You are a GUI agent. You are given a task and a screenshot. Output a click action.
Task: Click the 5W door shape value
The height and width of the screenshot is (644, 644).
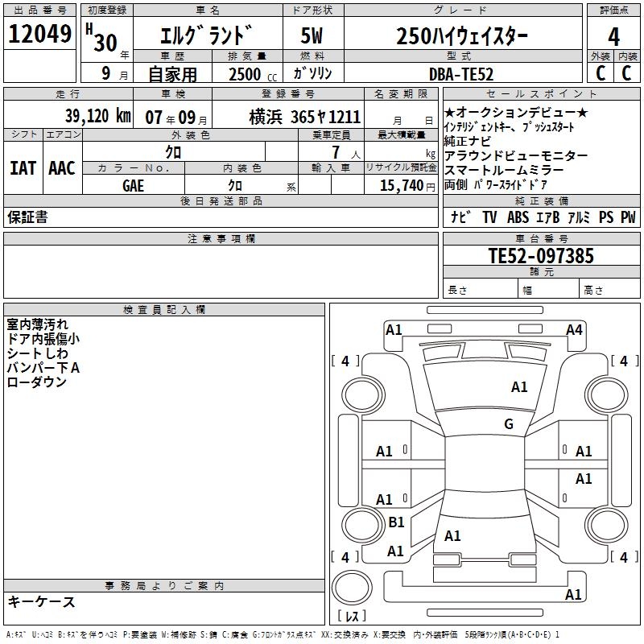[x=312, y=35]
